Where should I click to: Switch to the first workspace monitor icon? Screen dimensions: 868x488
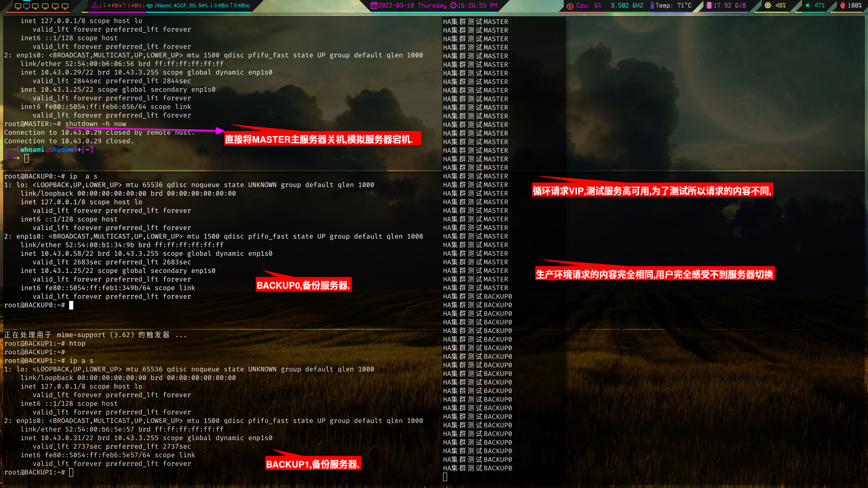(18, 6)
